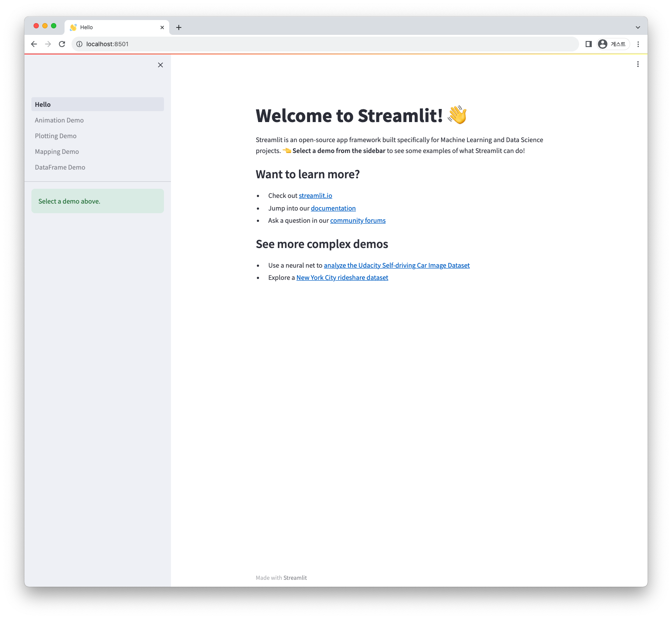Open DataFrame Demo page

pyautogui.click(x=98, y=167)
